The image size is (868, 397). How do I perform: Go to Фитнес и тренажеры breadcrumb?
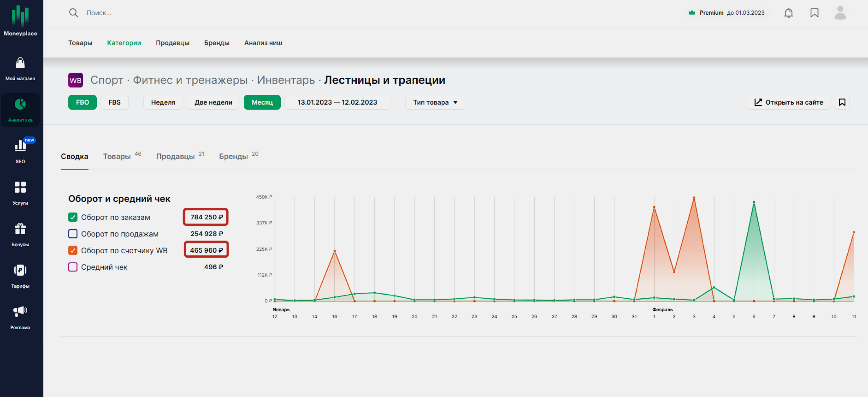(190, 80)
